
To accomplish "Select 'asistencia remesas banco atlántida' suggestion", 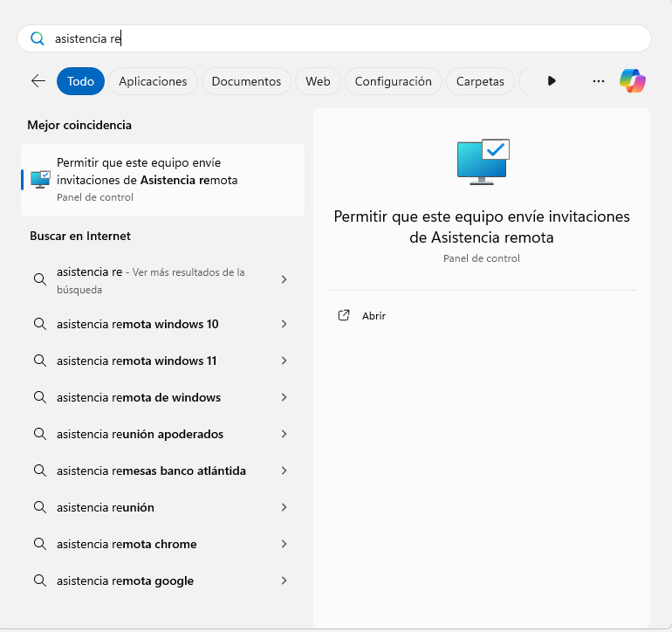I will 151,471.
